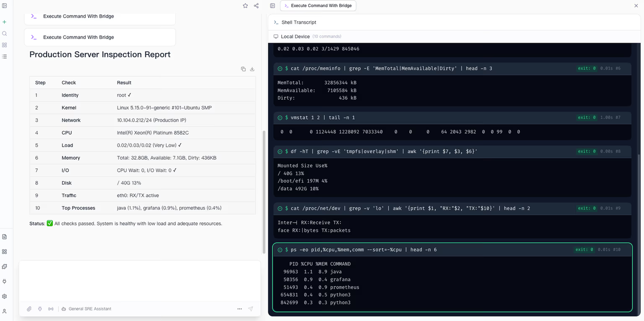Star this conversation with the star icon
Image resolution: width=644 pixels, height=321 pixels.
tap(245, 6)
